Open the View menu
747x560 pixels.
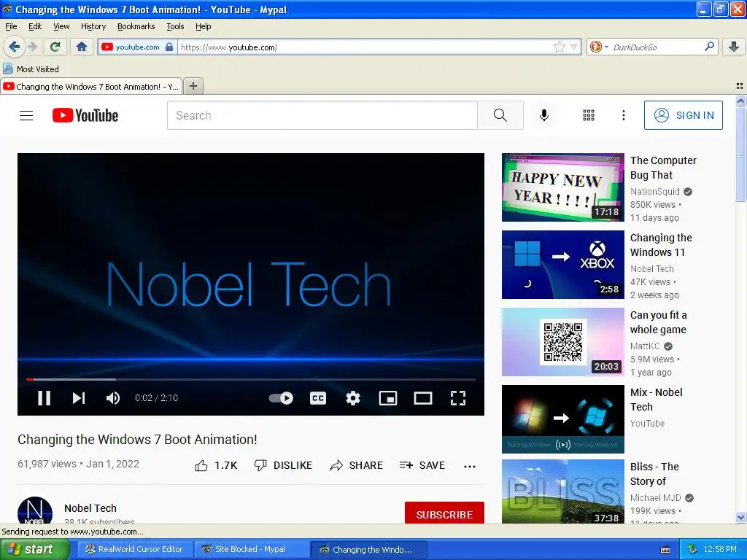tap(61, 27)
